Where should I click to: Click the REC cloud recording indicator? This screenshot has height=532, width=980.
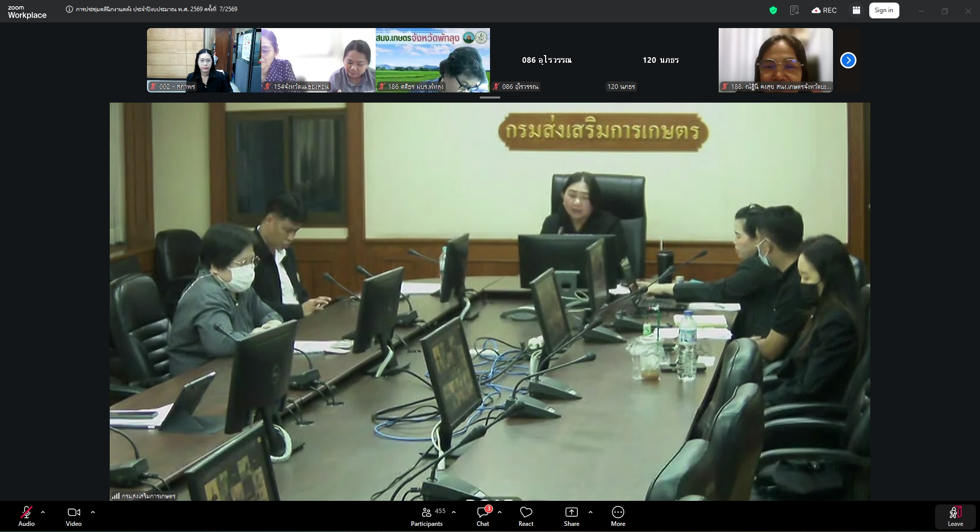tap(824, 10)
